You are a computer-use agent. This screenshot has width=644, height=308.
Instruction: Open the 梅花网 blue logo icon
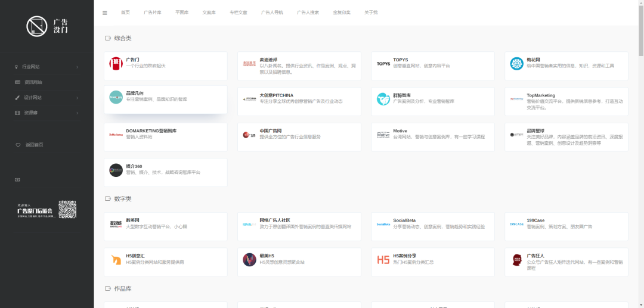coord(516,64)
